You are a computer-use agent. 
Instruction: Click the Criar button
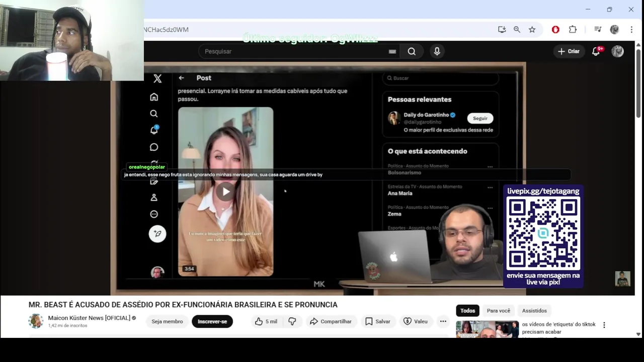point(569,51)
